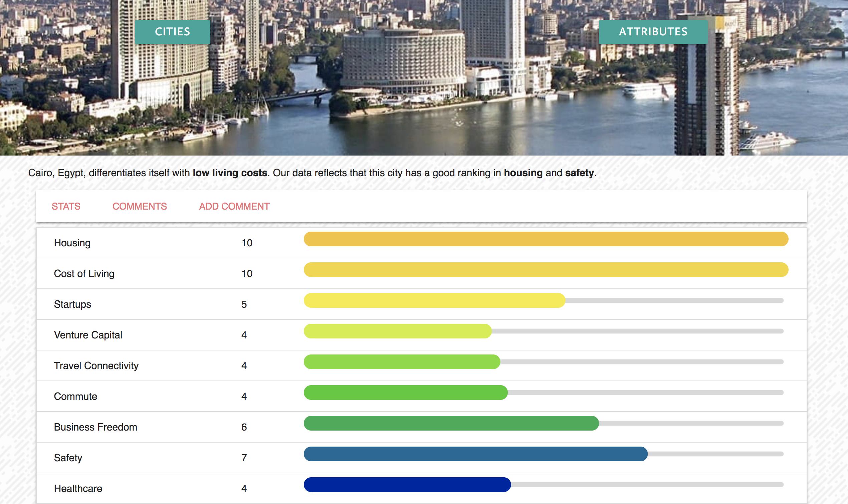Viewport: 848px width, 504px height.
Task: Open the COMMENTS tab
Action: point(140,206)
